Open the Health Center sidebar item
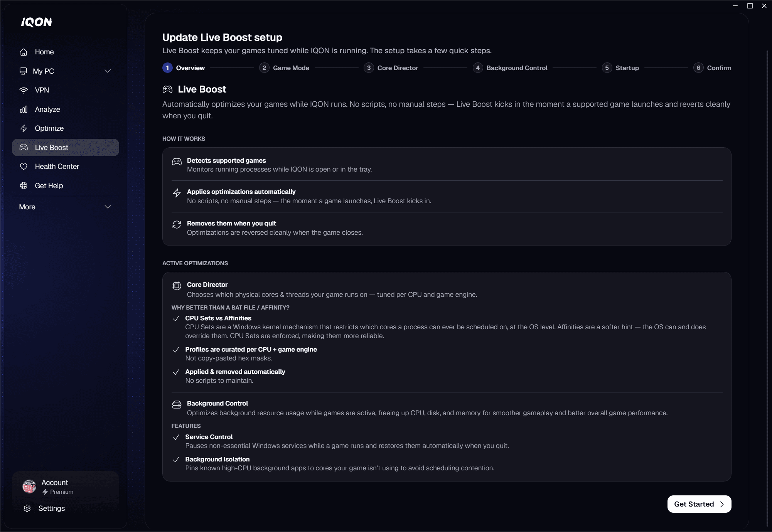 coord(66,167)
